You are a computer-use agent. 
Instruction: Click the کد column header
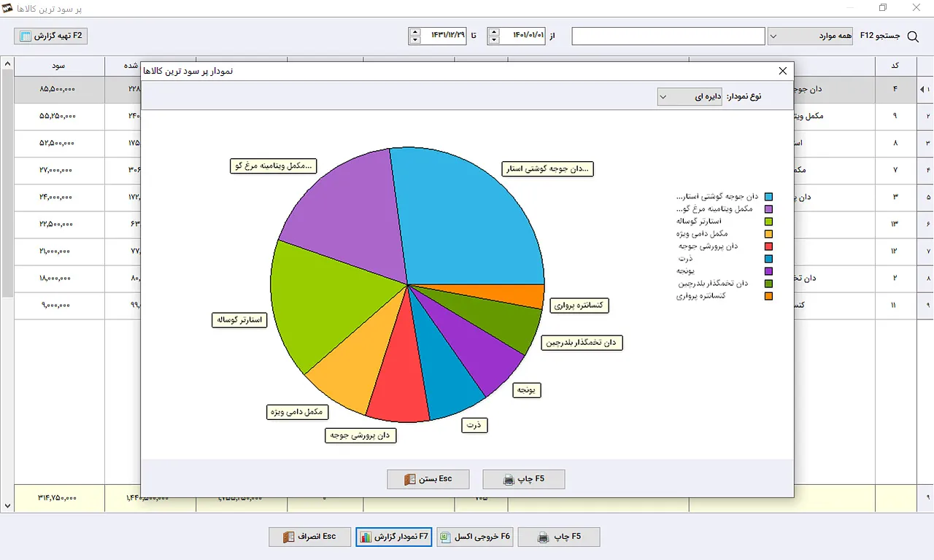coord(895,66)
